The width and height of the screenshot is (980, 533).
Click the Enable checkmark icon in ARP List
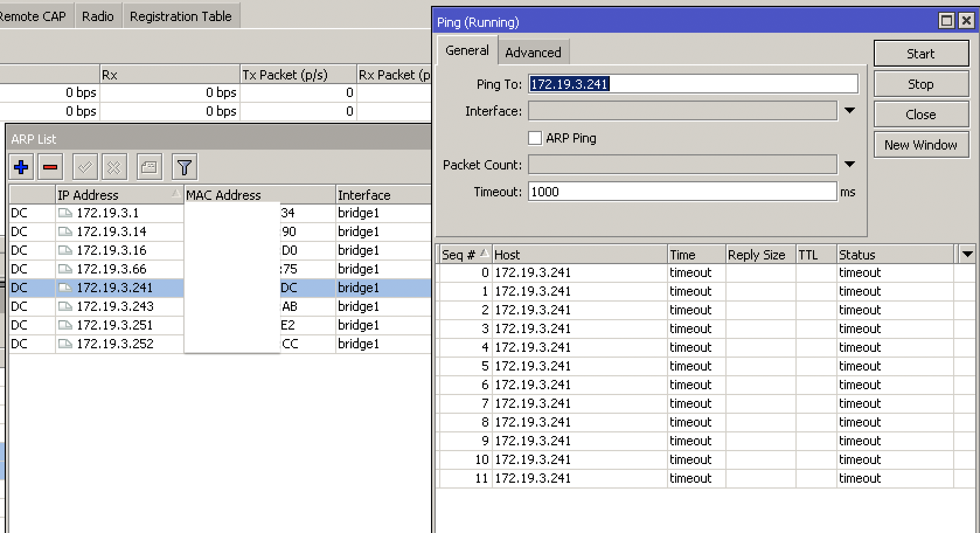tap(85, 167)
